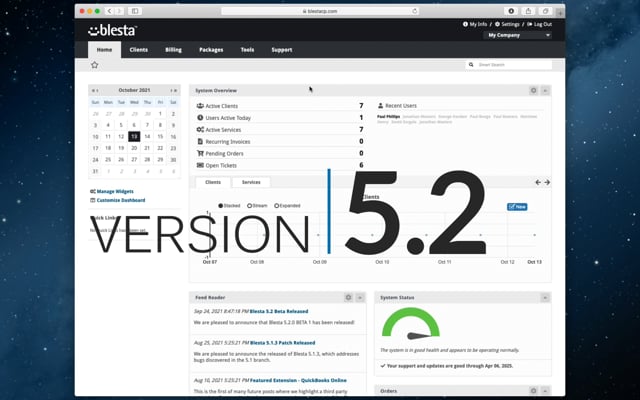This screenshot has width=640, height=400.
Task: Go to next month in calendar
Action: [x=171, y=90]
